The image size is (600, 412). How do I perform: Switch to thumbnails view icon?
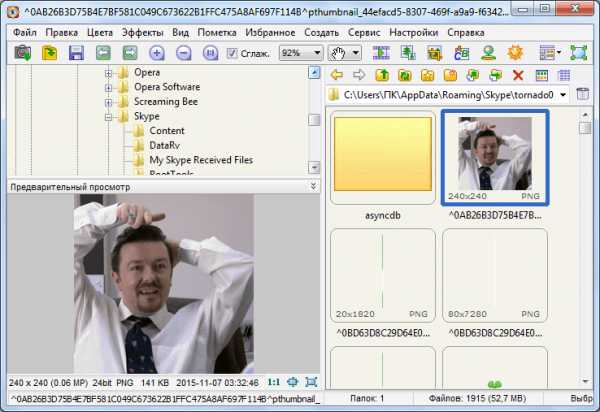[x=541, y=75]
